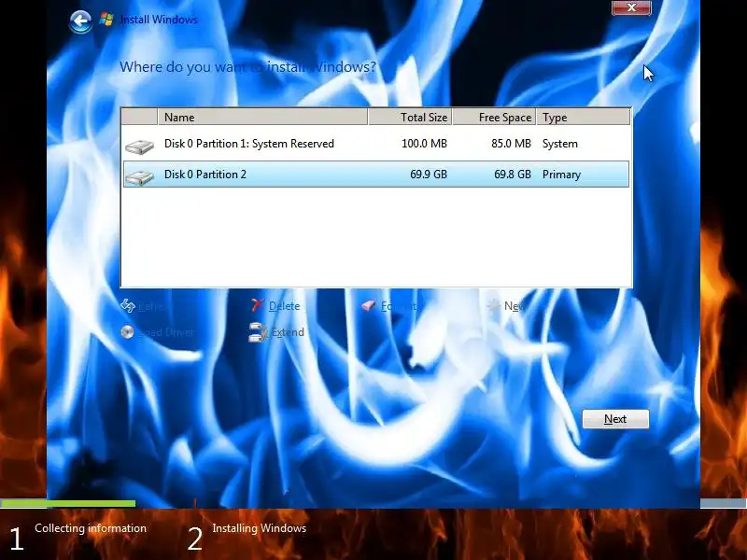The height and width of the screenshot is (560, 747).
Task: Click the 100.0 MB total size cell
Action: pyautogui.click(x=424, y=144)
